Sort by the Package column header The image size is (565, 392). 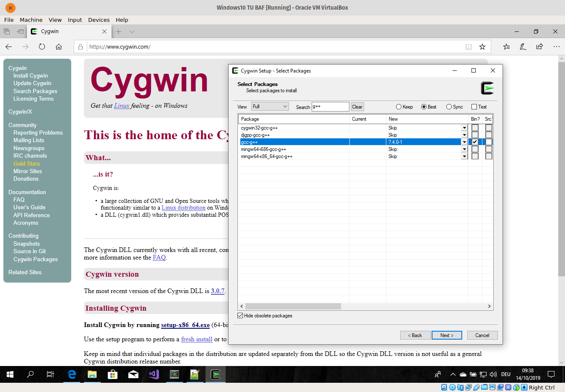(x=294, y=119)
